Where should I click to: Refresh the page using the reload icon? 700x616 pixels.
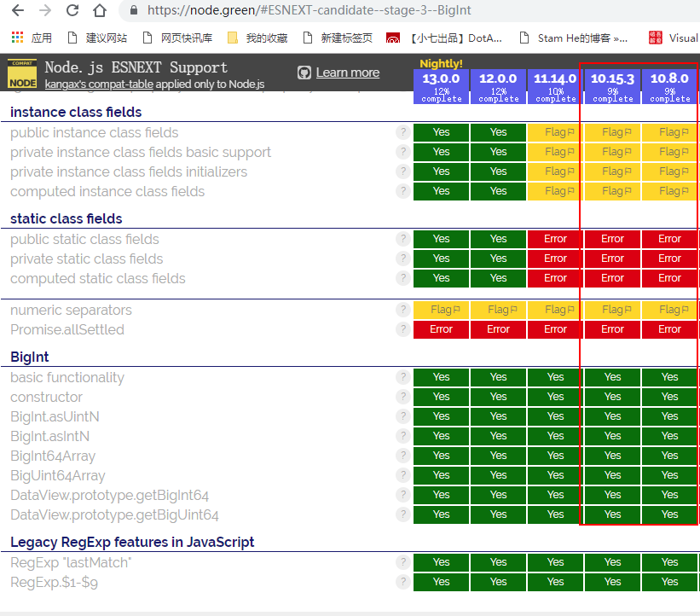click(x=72, y=12)
